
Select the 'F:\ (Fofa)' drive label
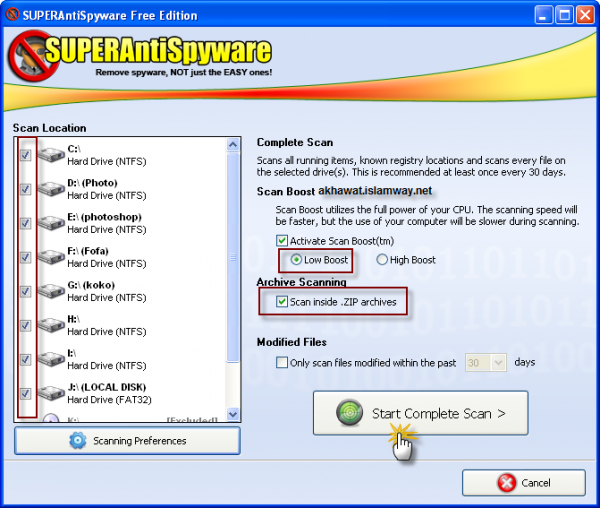[88, 251]
